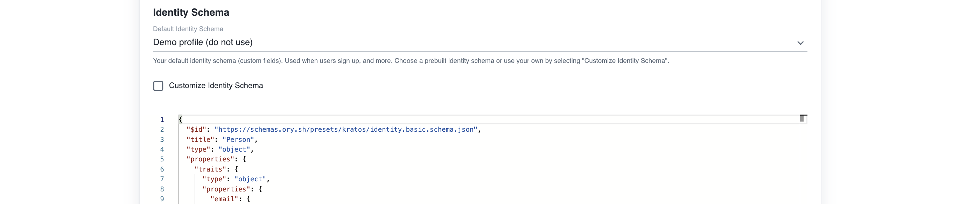Image resolution: width=980 pixels, height=204 pixels.
Task: Click the "email" key in the schema code
Action: click(224, 199)
